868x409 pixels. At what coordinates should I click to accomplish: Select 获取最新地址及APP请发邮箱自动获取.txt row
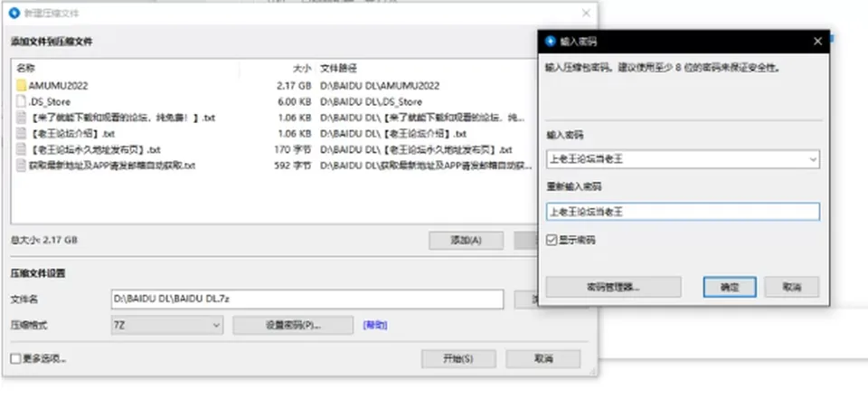coord(274,166)
